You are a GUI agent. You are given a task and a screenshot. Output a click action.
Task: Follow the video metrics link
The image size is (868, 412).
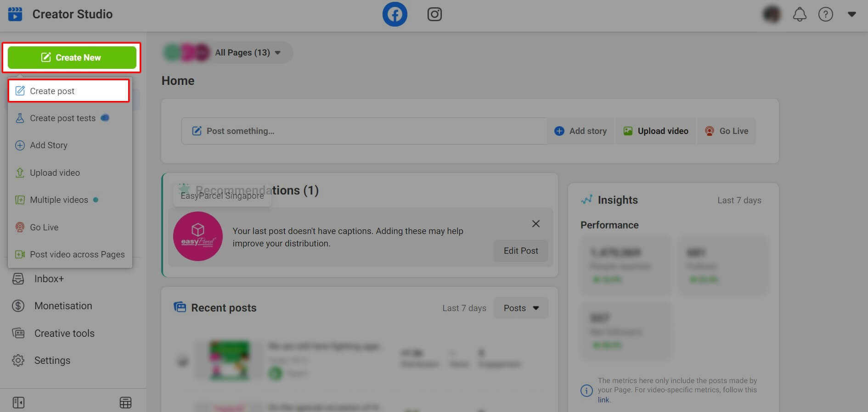click(603, 400)
